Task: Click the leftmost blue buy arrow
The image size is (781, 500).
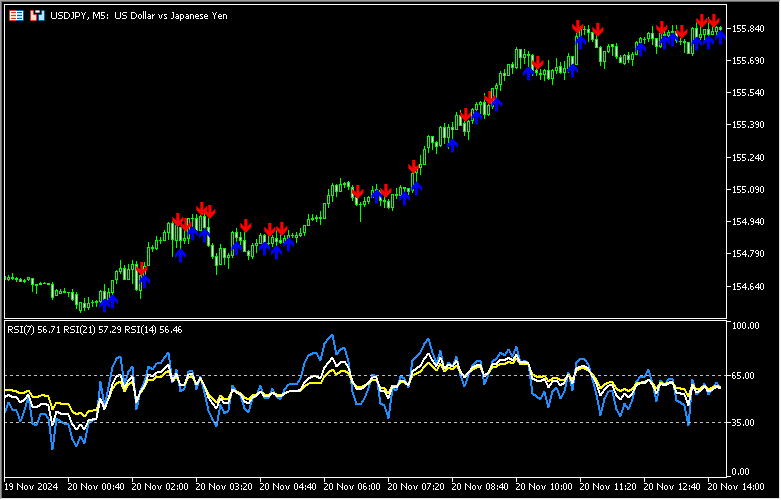Action: (103, 300)
